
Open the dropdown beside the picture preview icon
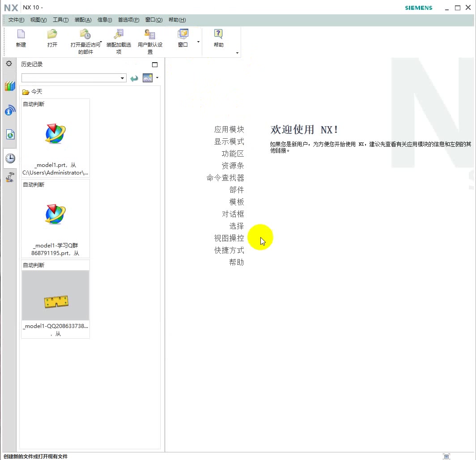click(x=157, y=78)
